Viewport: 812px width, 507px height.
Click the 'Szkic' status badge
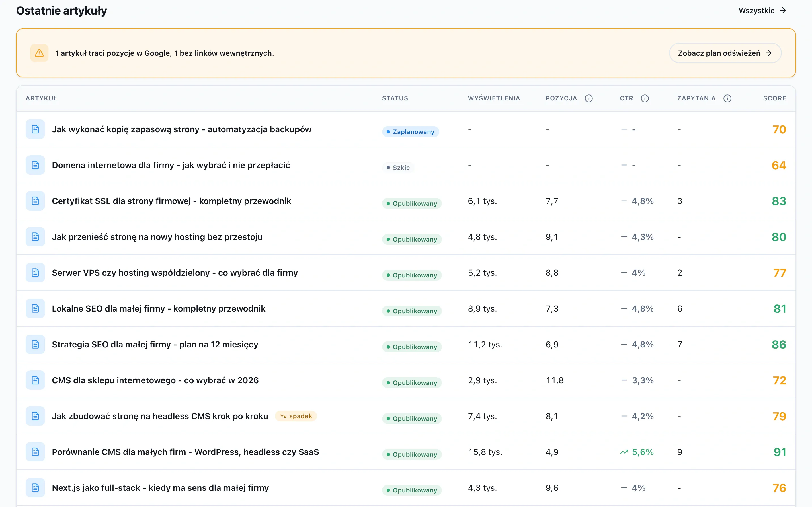click(x=398, y=168)
